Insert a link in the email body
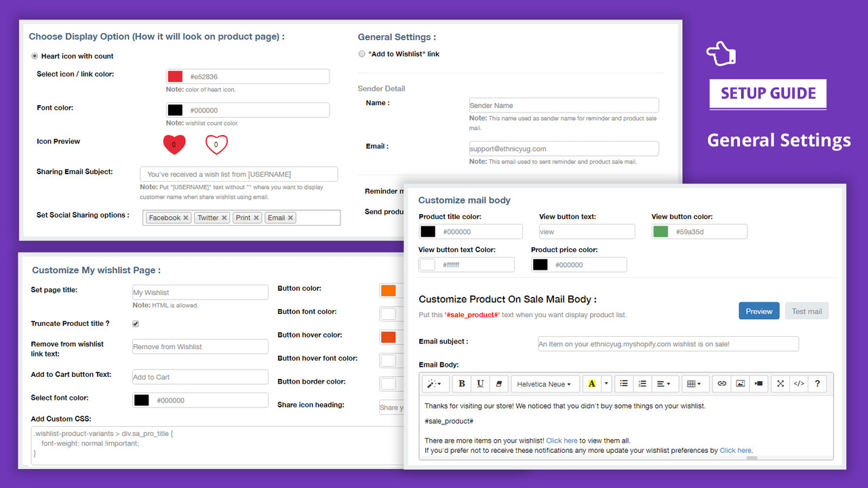The image size is (868, 488). coord(722,383)
